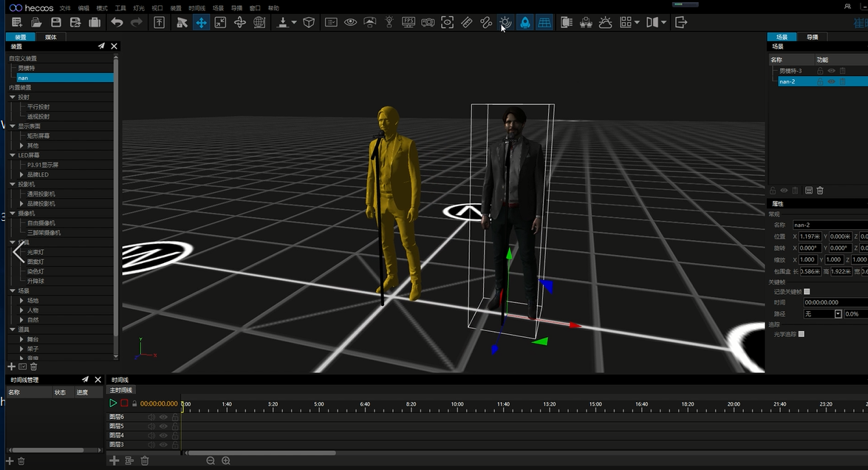Toggle lock of 男模特-3 in scene list

coord(820,71)
